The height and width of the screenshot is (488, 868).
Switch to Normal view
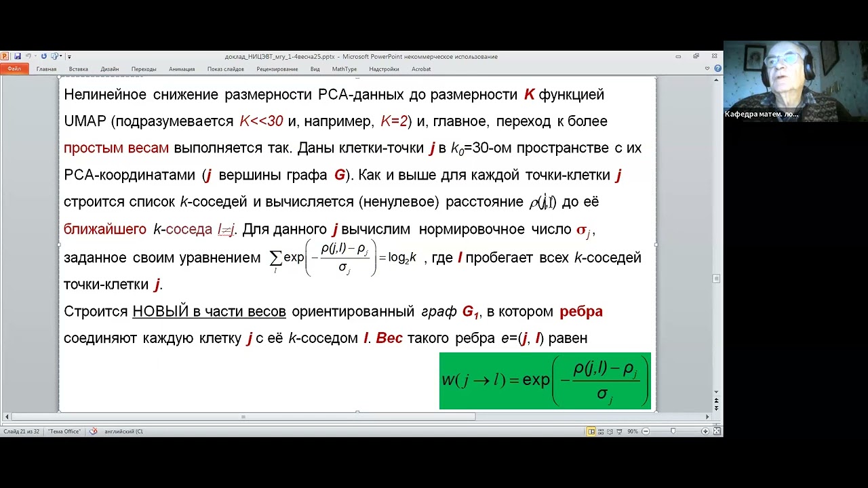[x=591, y=431]
